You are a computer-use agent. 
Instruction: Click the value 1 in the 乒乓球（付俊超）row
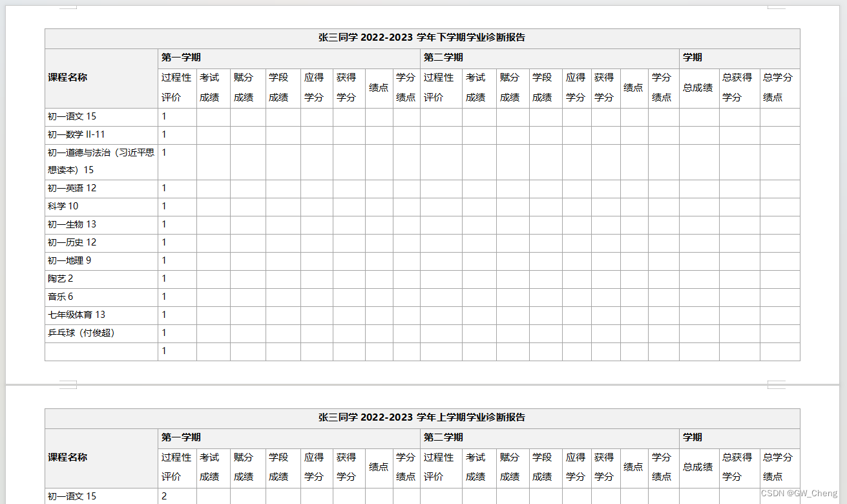pyautogui.click(x=164, y=333)
